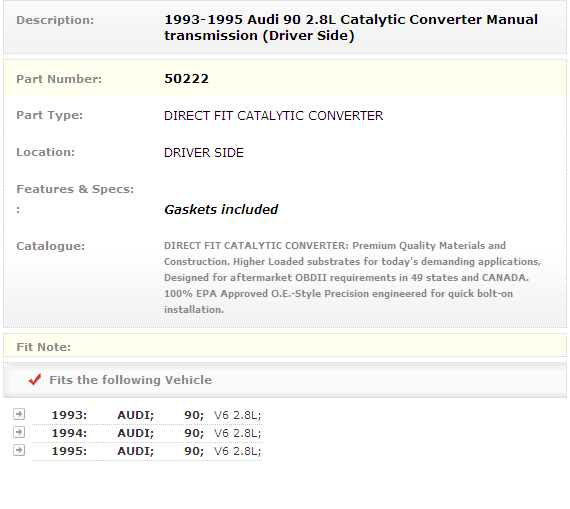Click part number value 50222
Viewport: 570px width, 509px height.
[186, 79]
